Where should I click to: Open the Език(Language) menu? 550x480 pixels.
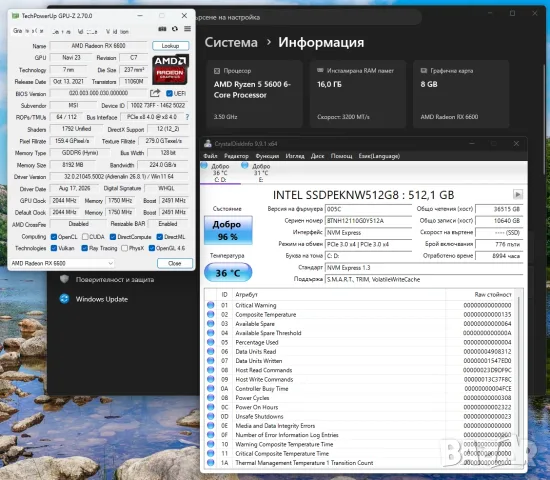379,156
